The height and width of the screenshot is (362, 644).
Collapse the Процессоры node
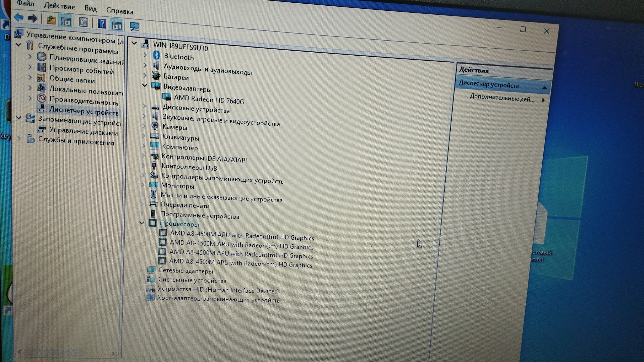pyautogui.click(x=142, y=223)
